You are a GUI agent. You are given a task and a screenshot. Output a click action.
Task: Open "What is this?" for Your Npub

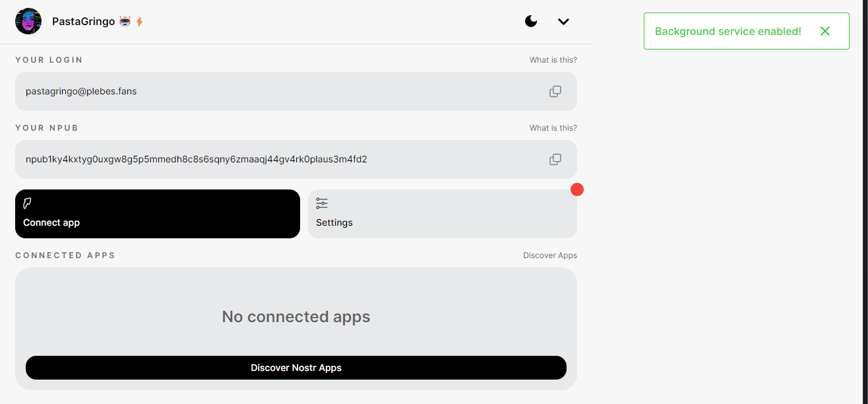(x=553, y=128)
